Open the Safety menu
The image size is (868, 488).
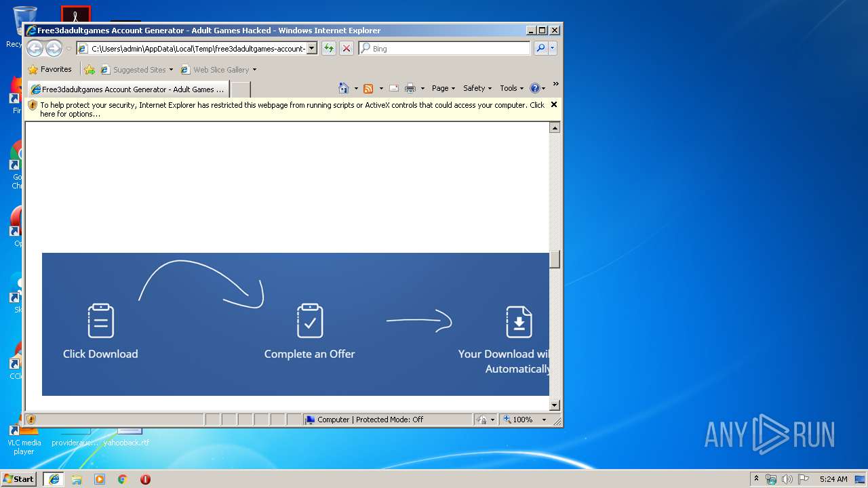[477, 88]
